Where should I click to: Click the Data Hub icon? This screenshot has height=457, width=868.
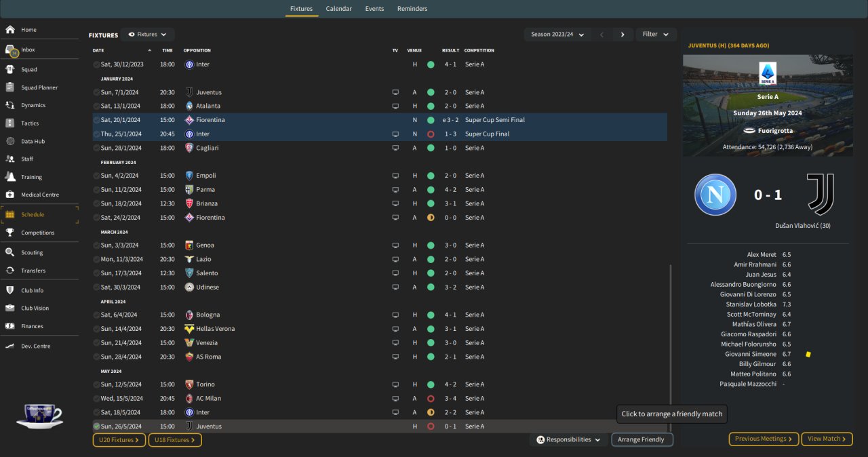click(x=10, y=141)
